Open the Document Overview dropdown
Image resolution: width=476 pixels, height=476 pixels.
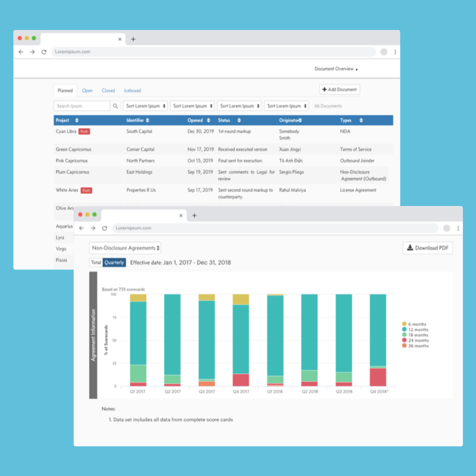336,69
